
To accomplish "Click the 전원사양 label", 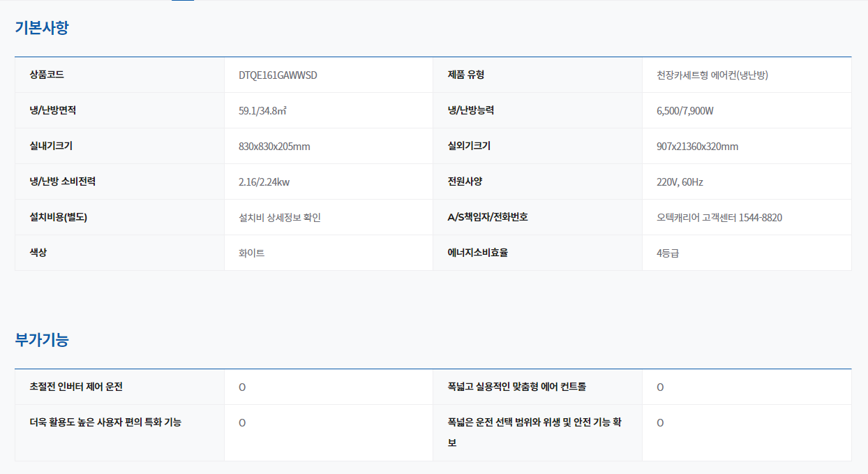I will pos(465,182).
